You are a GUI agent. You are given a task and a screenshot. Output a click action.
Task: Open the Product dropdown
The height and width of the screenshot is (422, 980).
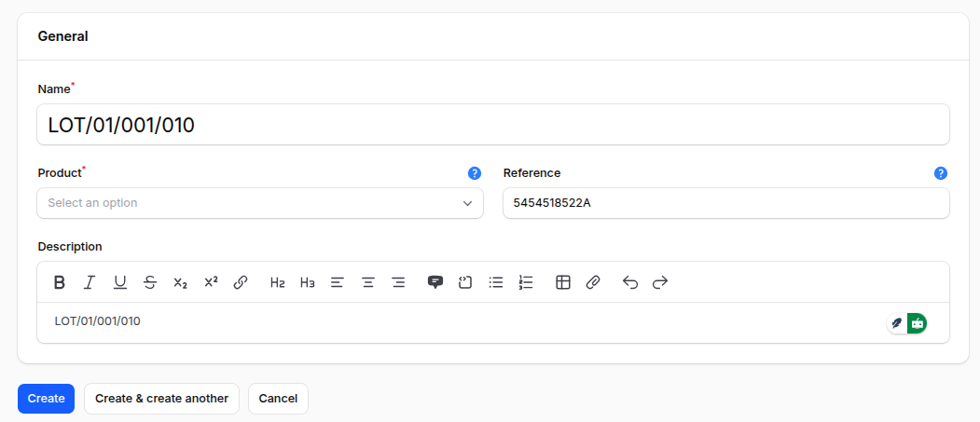[259, 203]
